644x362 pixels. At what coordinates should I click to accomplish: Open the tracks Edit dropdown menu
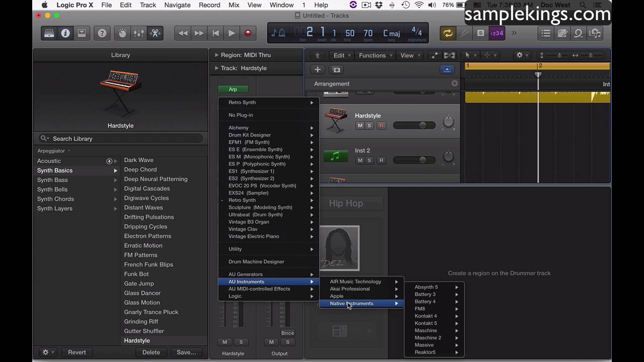(x=342, y=55)
